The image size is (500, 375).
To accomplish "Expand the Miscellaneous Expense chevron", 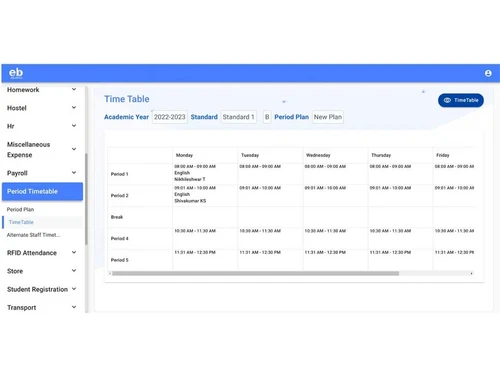I will pos(74,149).
